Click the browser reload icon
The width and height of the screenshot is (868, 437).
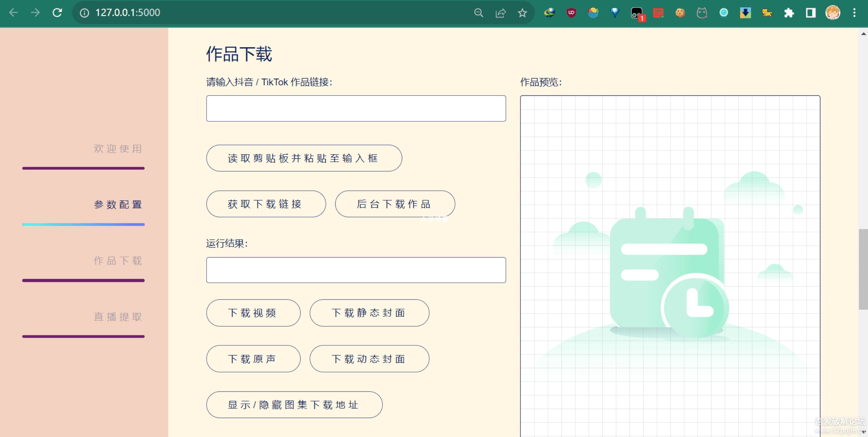click(x=57, y=13)
